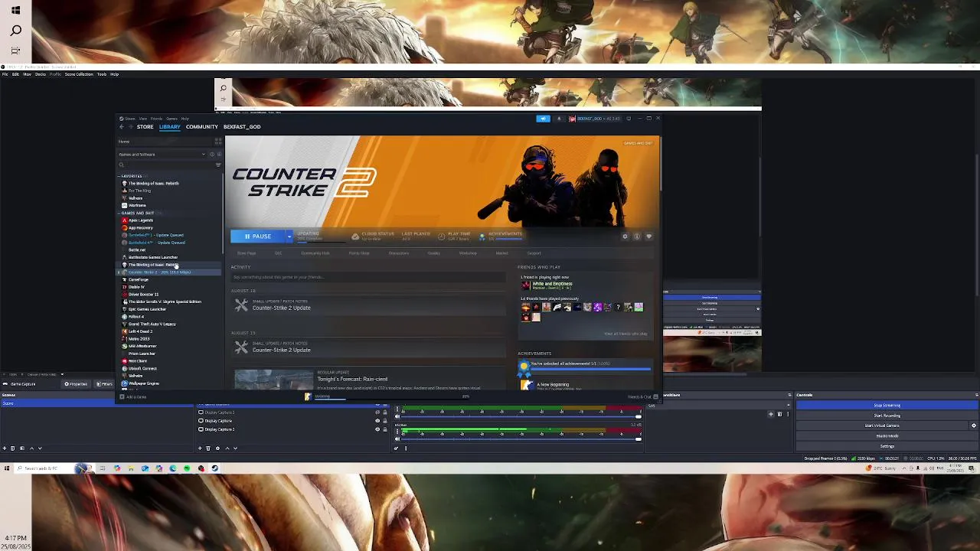
Task: Add Counter-Strike 2 to favorites heart icon
Action: click(x=648, y=236)
